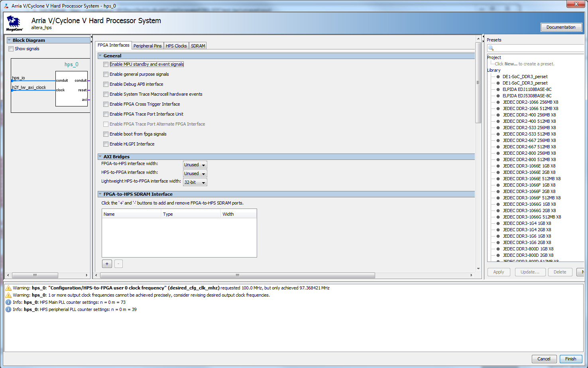Enable general purpose signals checkbox
Viewport: 588px width, 368px height.
106,74
